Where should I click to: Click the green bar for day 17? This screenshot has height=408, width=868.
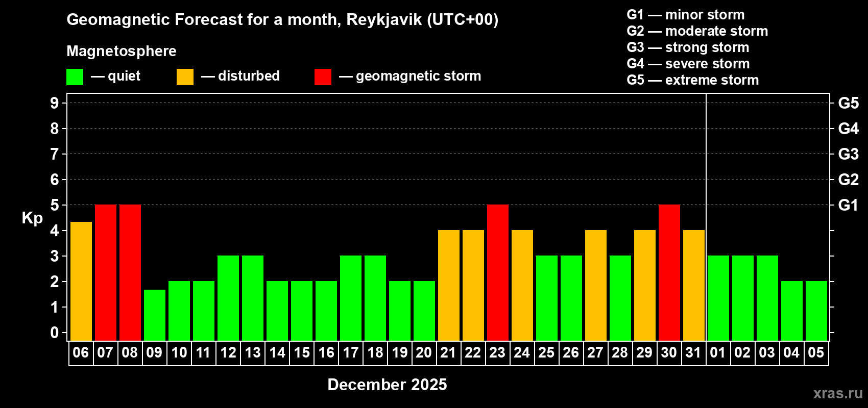pos(351,298)
